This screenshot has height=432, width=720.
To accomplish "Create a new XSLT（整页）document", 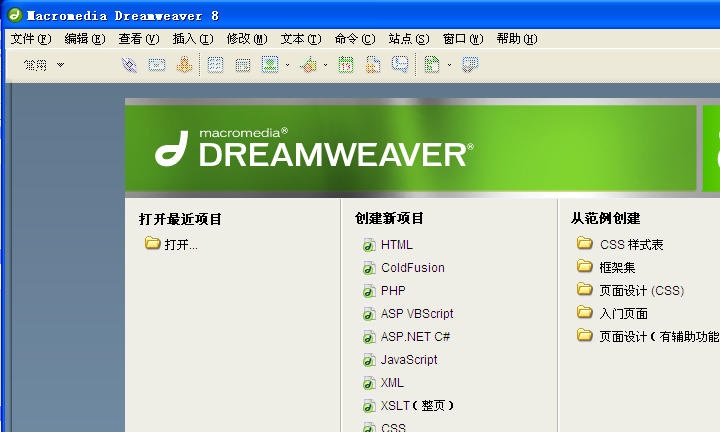I will pos(417,405).
